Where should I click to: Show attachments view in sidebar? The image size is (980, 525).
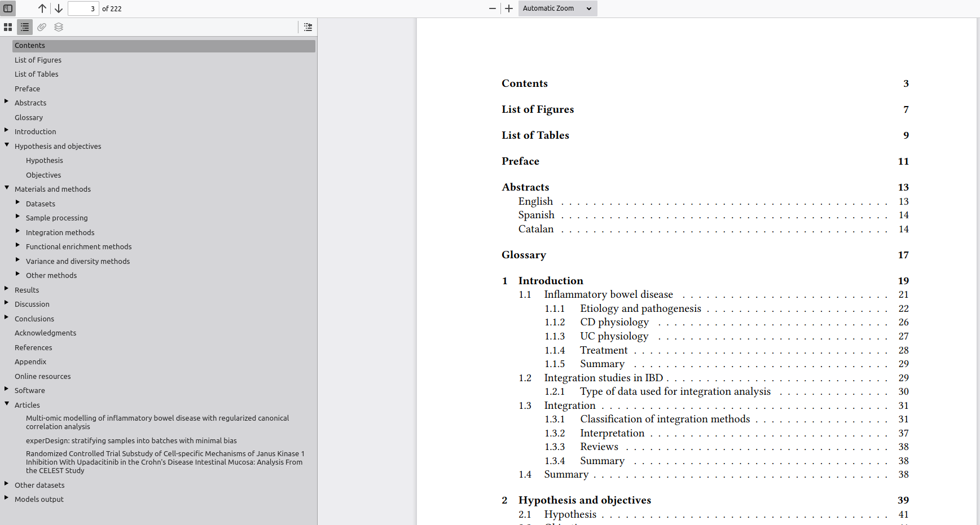[x=42, y=27]
